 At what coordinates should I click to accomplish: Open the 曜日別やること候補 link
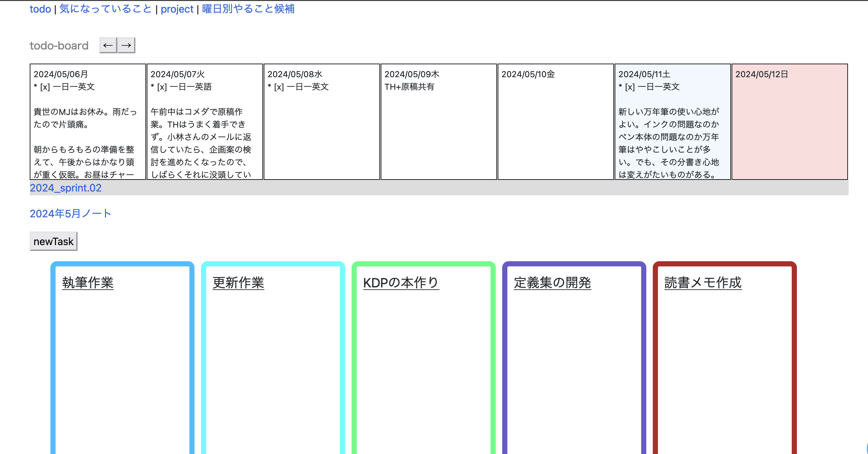point(248,9)
